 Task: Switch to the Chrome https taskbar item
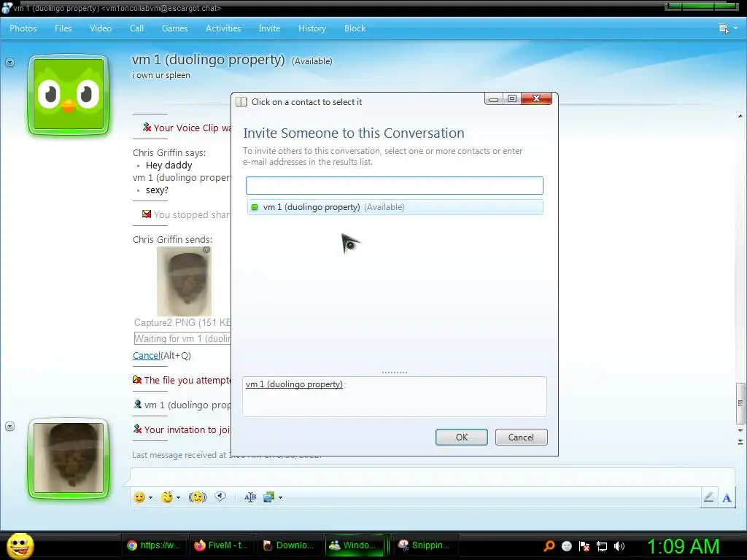coord(154,545)
